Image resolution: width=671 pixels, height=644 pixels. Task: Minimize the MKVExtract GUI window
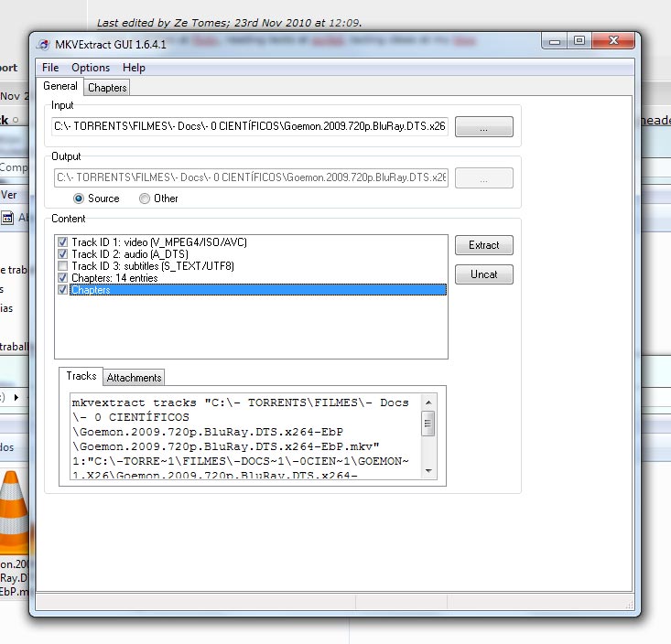555,41
